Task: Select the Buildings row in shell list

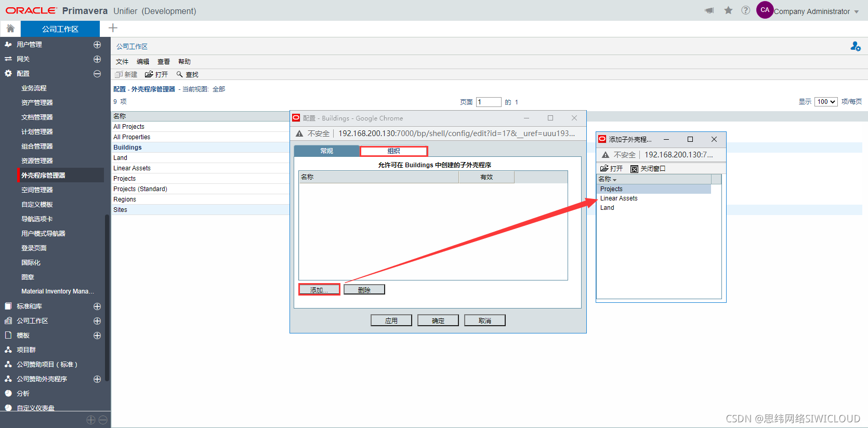Action: click(x=201, y=148)
